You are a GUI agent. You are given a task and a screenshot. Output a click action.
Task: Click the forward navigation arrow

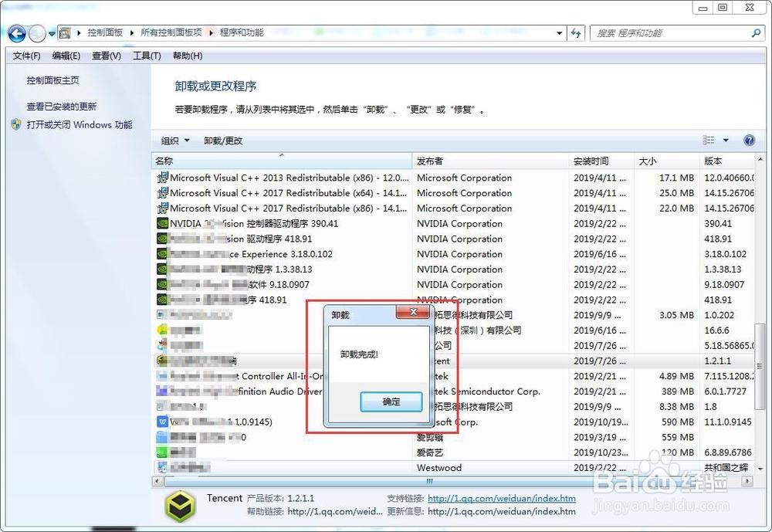tap(36, 33)
